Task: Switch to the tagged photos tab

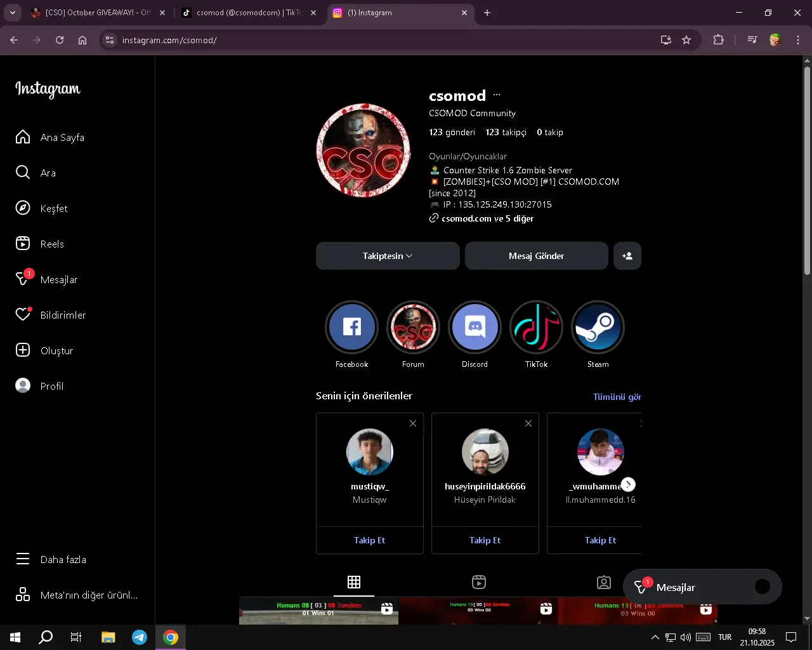Action: [604, 582]
